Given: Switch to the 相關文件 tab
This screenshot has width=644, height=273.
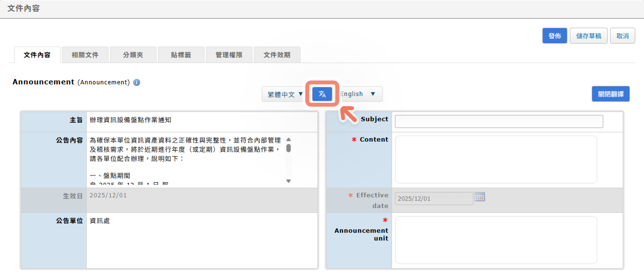Looking at the screenshot, I should [x=85, y=55].
